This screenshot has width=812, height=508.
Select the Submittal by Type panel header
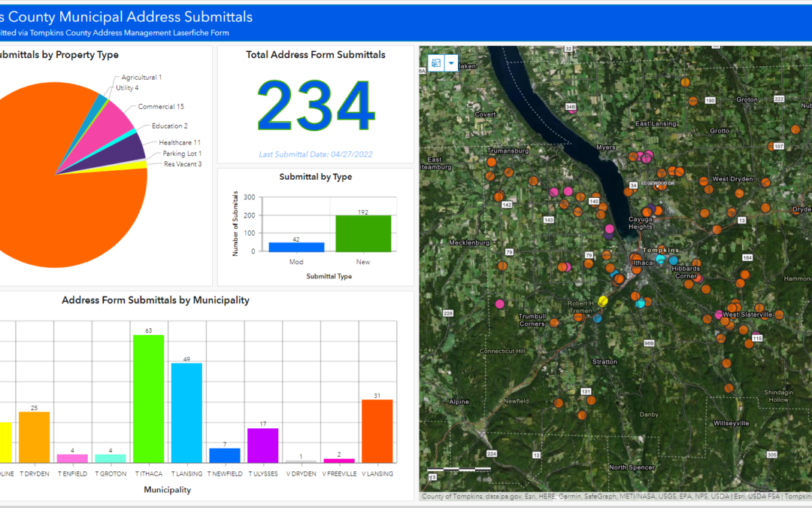[314, 176]
